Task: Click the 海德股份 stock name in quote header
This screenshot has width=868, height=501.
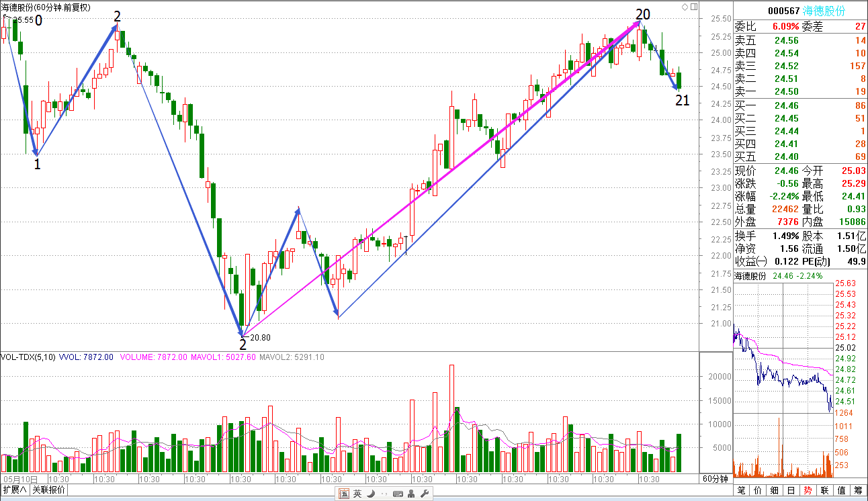Action: pyautogui.click(x=825, y=11)
